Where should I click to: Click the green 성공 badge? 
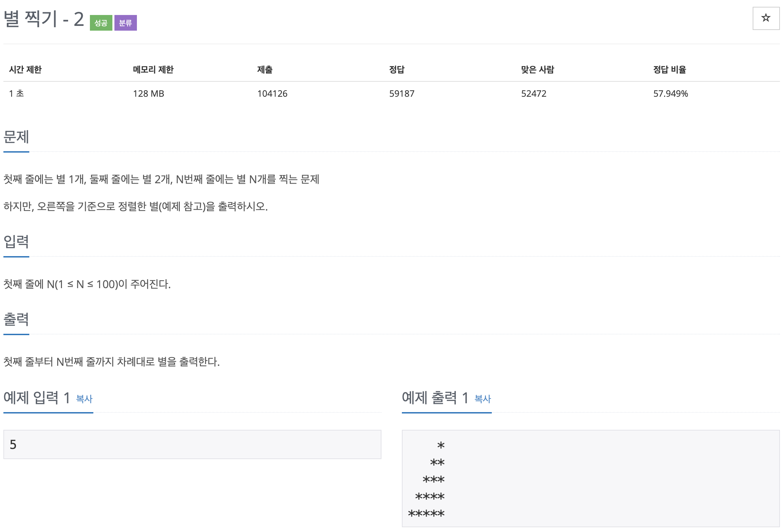pos(101,23)
